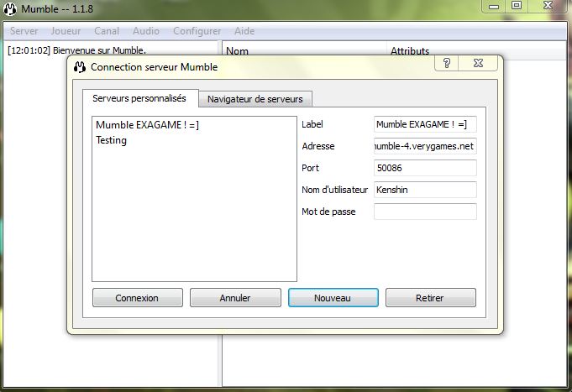Viewport: 572px width, 392px height.
Task: Click the Mumble icon in main window title
Action: 10,8
